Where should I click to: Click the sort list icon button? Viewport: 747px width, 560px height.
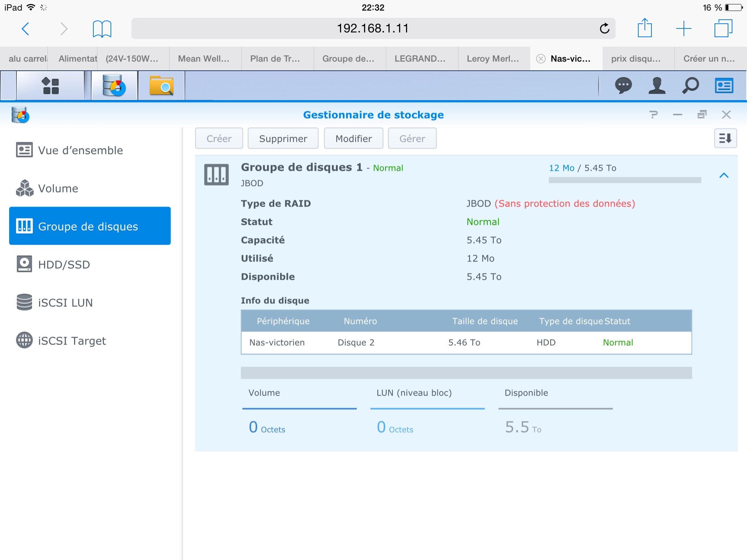click(725, 139)
